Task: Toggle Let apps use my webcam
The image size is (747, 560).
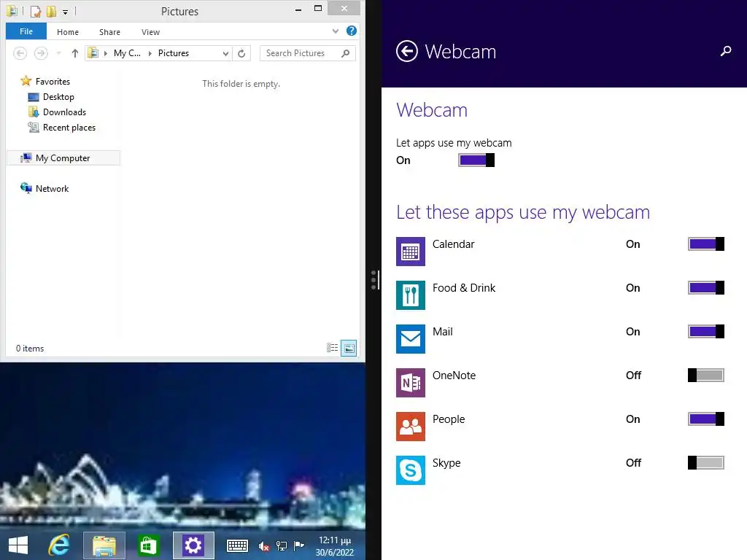Action: click(x=476, y=160)
